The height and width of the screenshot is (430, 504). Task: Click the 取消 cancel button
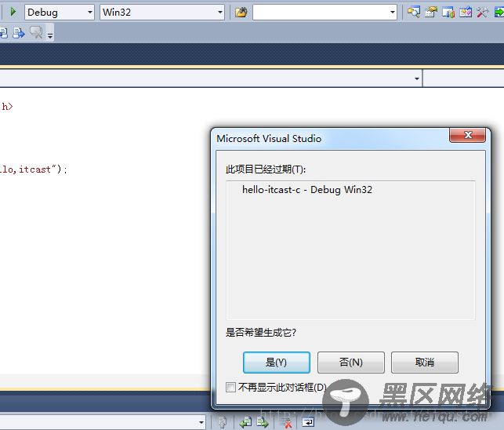425,363
